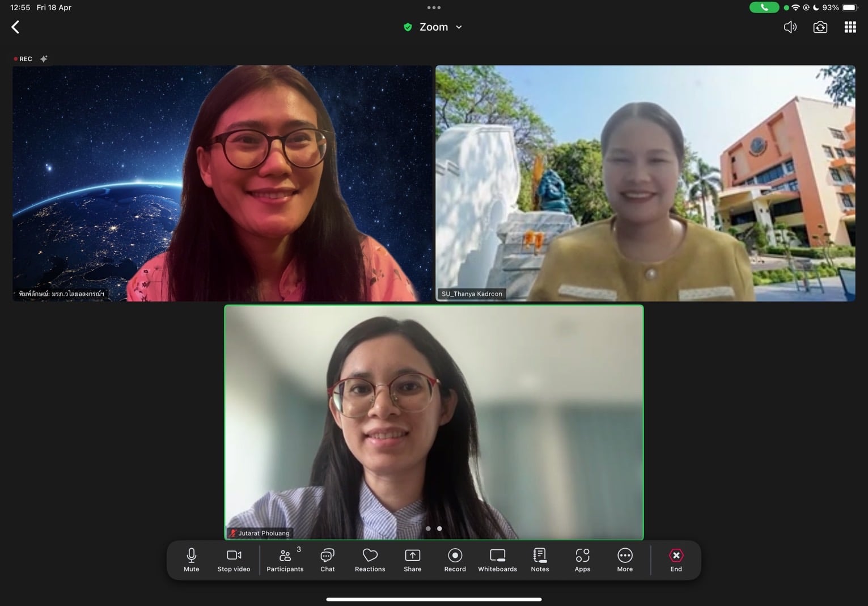
Task: Tap the speaker audio output icon
Action: (x=790, y=27)
